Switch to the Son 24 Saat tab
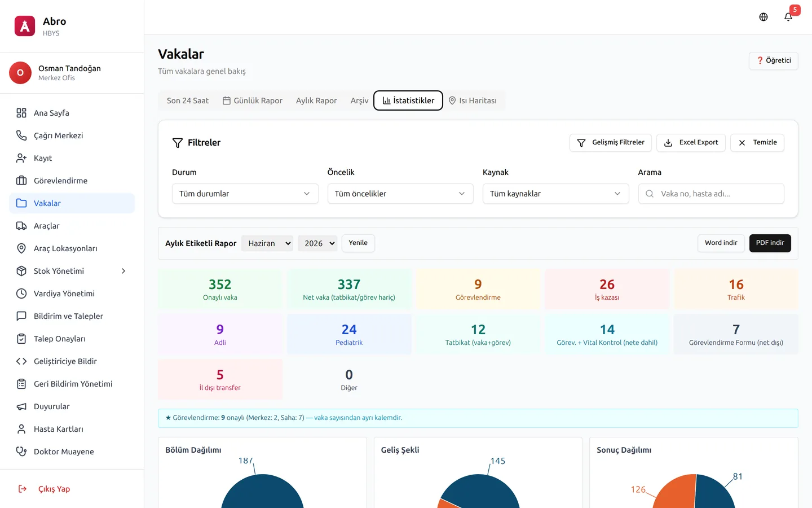 click(x=188, y=100)
